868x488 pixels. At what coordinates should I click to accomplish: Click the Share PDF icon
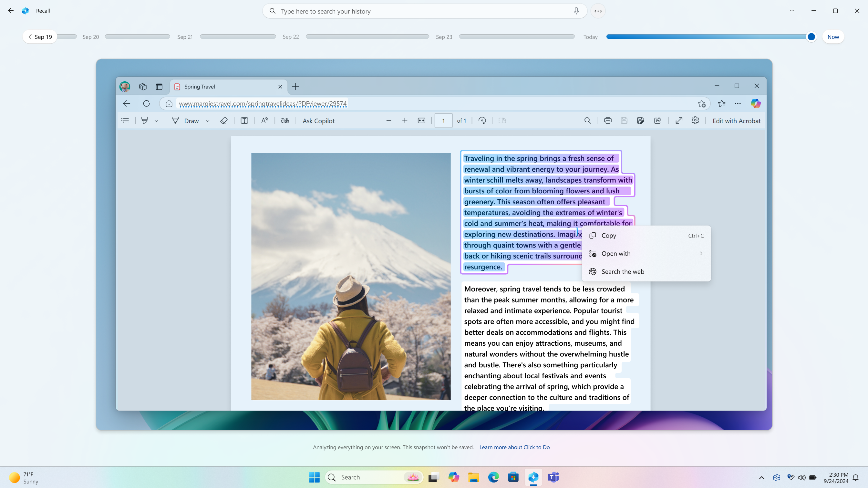[657, 120]
